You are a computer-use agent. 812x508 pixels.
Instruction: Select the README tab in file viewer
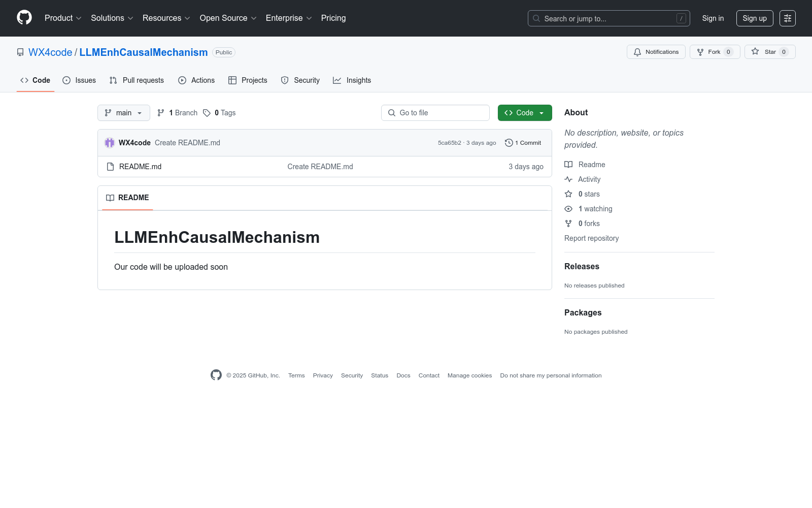point(127,198)
